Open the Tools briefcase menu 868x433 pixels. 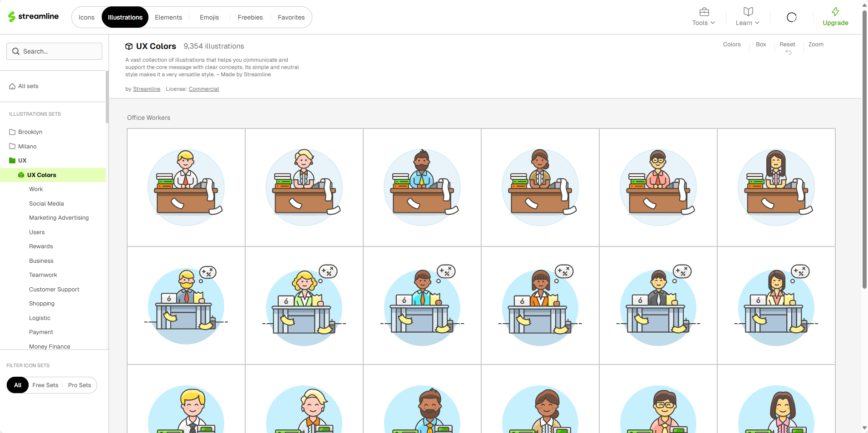point(703,17)
